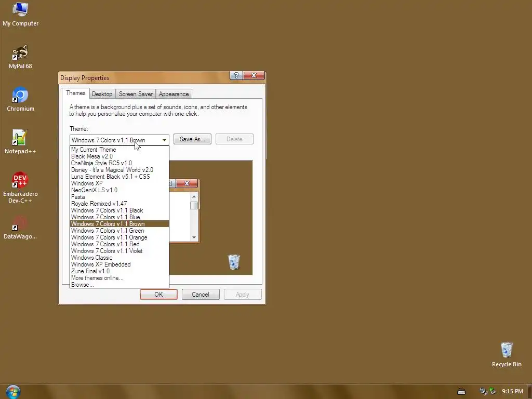The height and width of the screenshot is (399, 532).
Task: Click the Cancel button
Action: click(x=201, y=295)
